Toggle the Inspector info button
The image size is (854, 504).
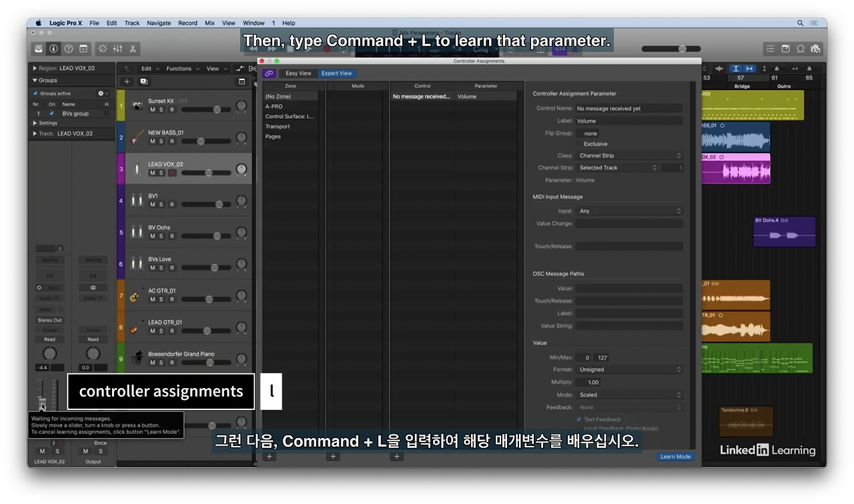coord(54,49)
